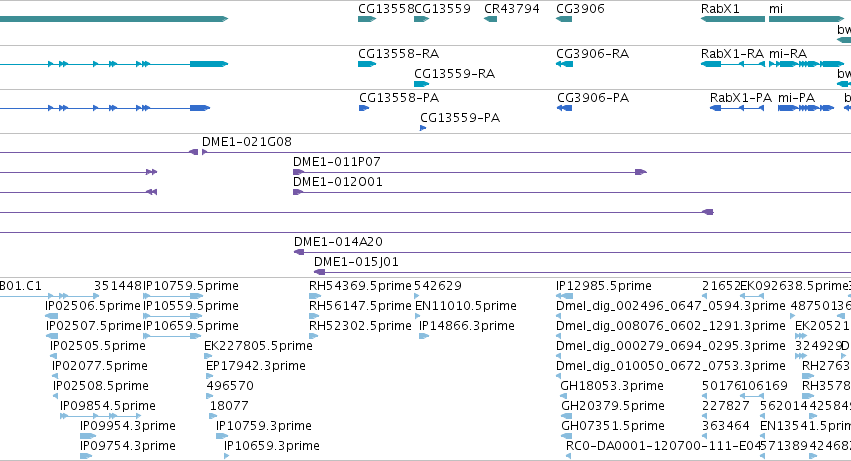
Task: Select the teal CR43794 gene arrow glyph
Action: (x=491, y=19)
